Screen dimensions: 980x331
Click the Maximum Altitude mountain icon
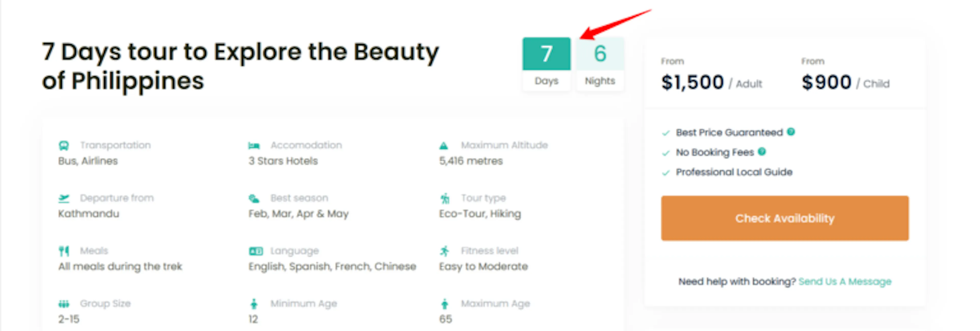pos(444,145)
